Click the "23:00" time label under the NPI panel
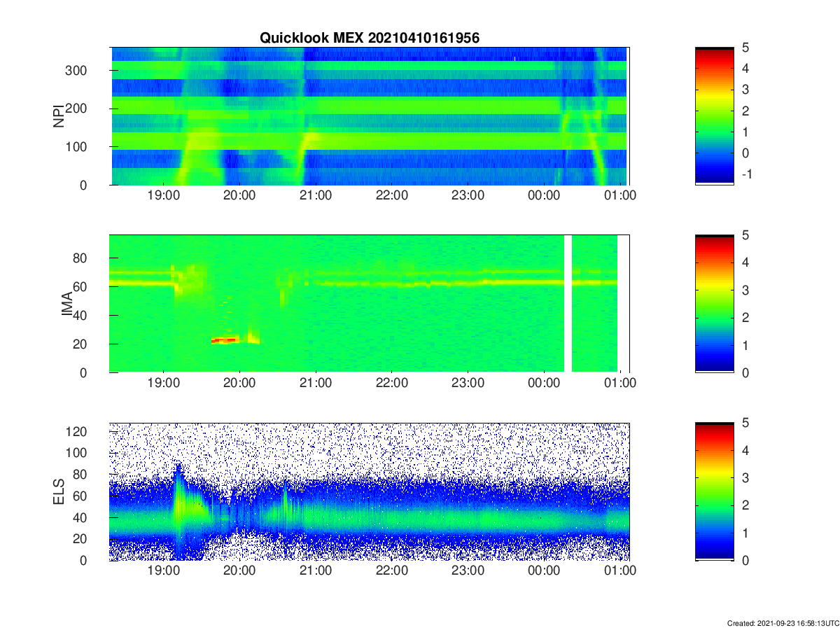840x630 pixels. coord(468,197)
